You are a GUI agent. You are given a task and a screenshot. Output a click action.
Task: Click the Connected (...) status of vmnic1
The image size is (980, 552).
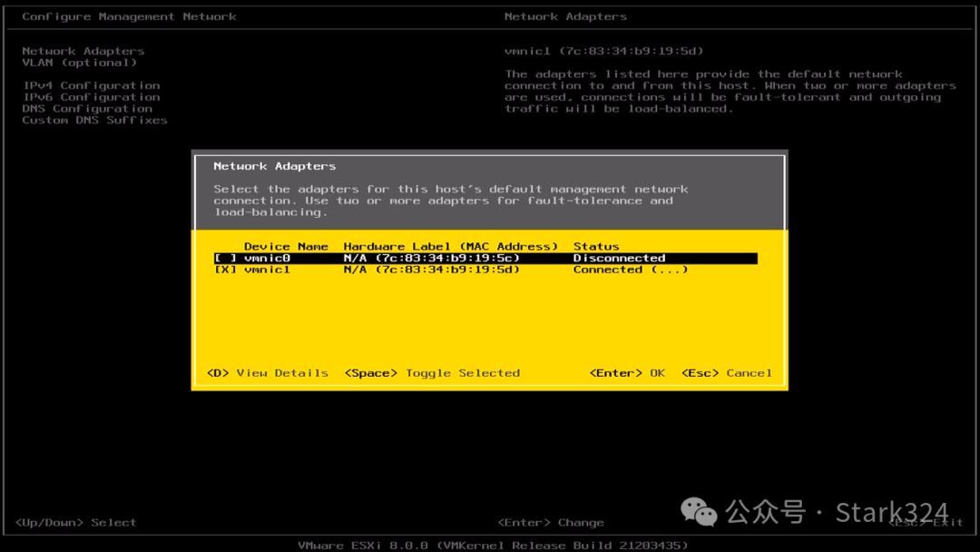click(631, 270)
